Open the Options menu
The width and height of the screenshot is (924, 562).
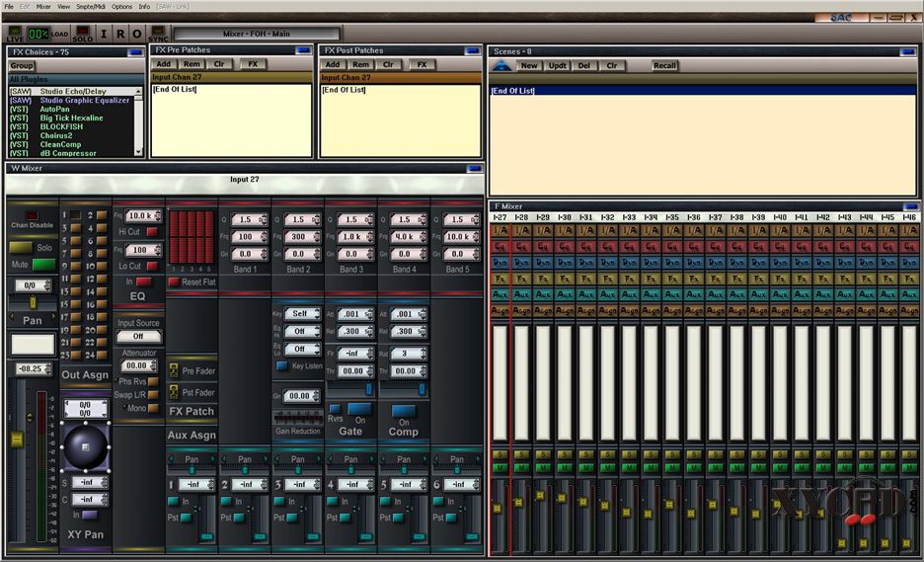(x=122, y=7)
